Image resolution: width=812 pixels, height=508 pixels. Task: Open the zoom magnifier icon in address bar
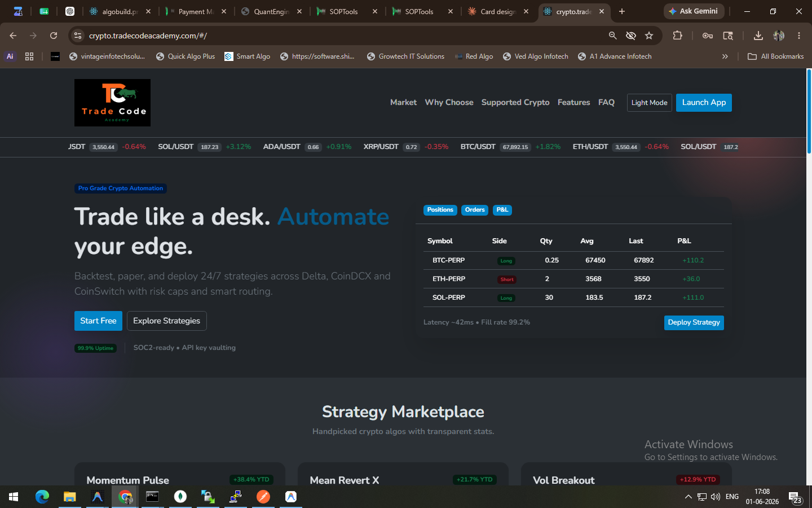point(612,36)
